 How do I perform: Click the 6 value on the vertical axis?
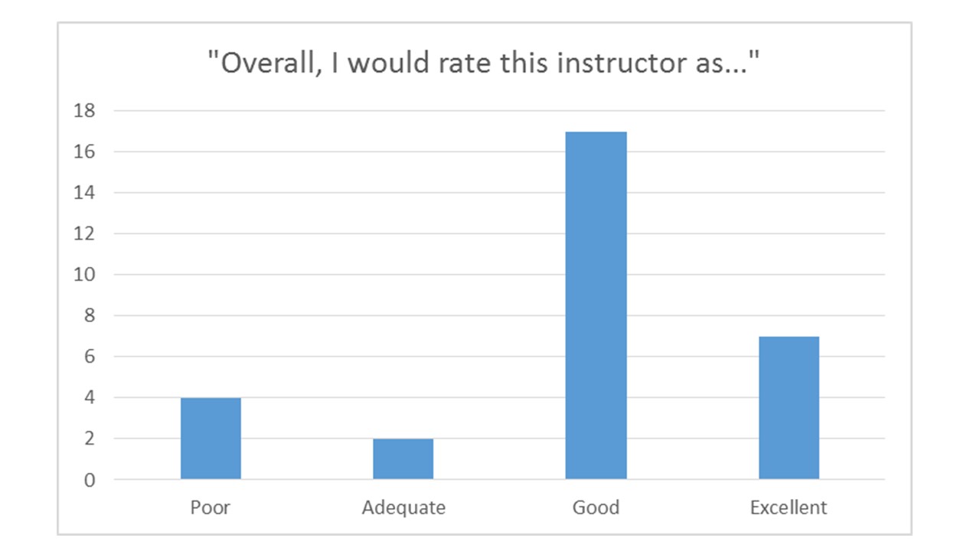click(x=91, y=357)
